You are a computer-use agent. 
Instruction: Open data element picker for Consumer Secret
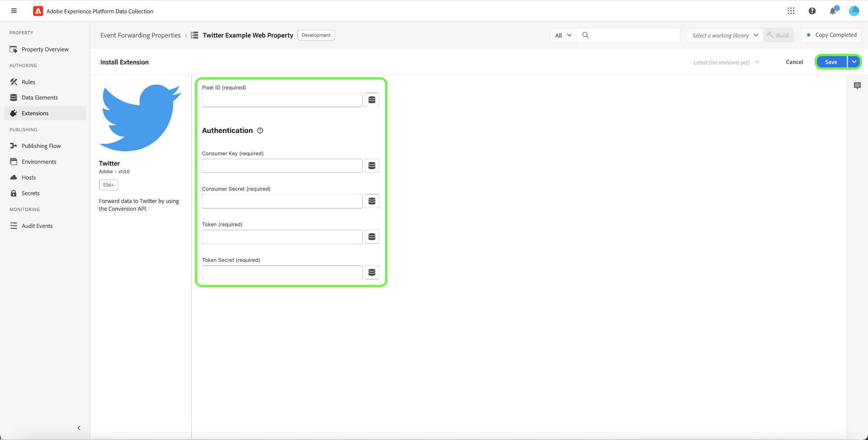click(x=372, y=201)
